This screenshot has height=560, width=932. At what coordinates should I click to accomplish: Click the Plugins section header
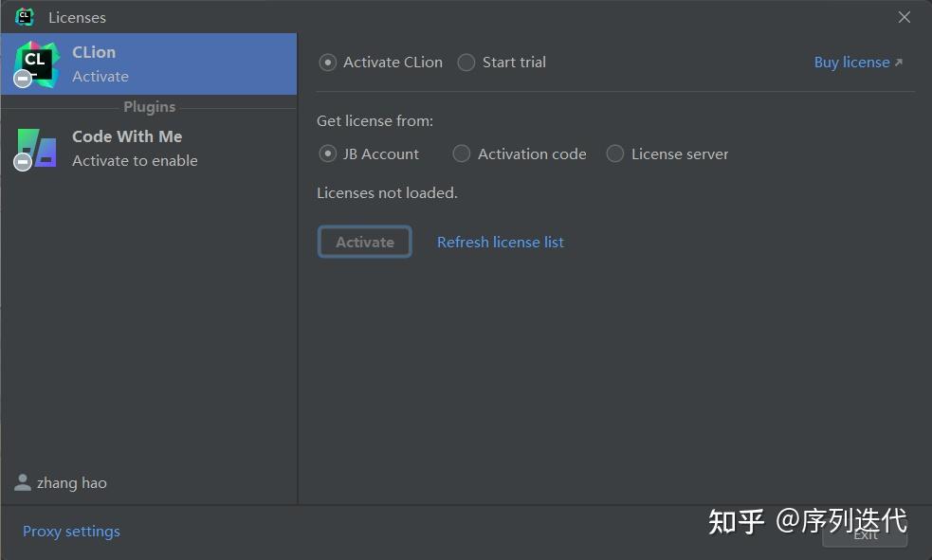point(149,107)
